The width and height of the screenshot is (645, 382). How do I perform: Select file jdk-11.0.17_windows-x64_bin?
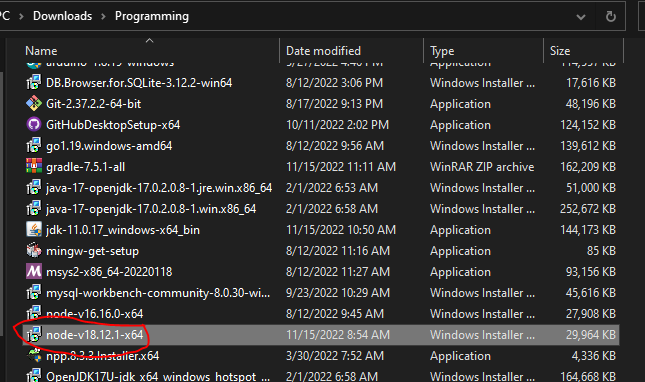point(123,229)
